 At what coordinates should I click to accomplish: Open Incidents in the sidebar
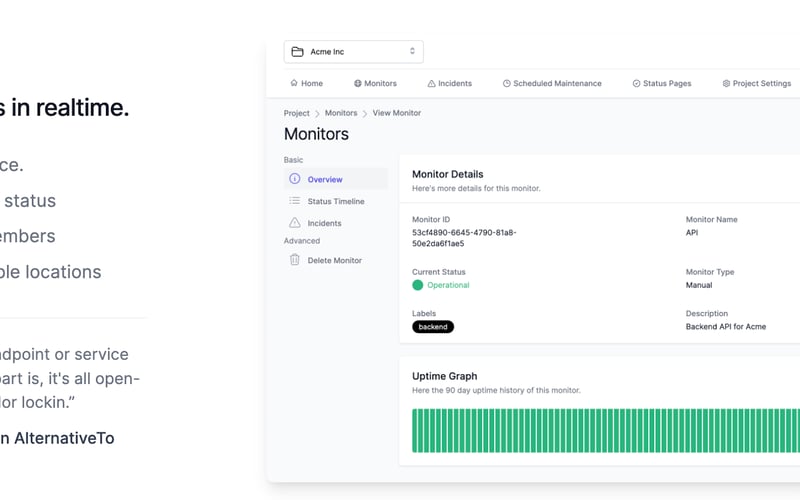335,223
